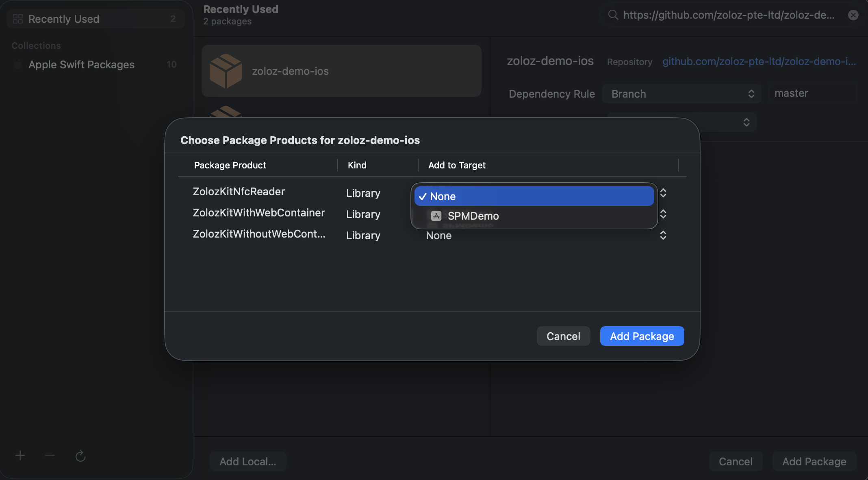This screenshot has height=480, width=868.
Task: Click the magnifying glass search icon
Action: [x=613, y=15]
